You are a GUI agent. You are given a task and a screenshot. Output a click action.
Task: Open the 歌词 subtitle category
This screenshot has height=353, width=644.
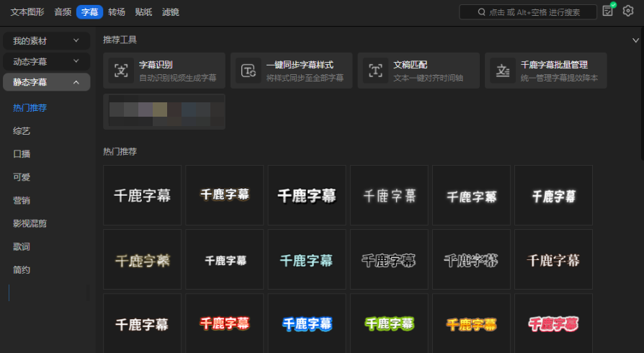click(x=22, y=246)
